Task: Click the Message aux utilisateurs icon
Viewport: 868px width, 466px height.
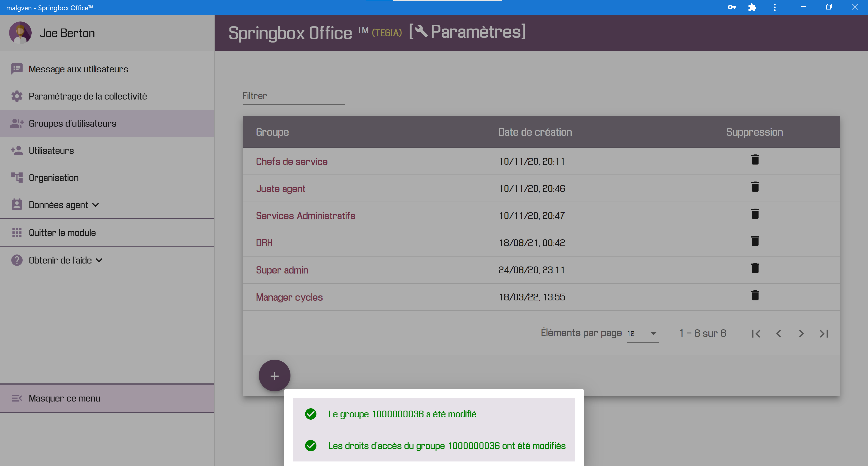Action: [17, 69]
